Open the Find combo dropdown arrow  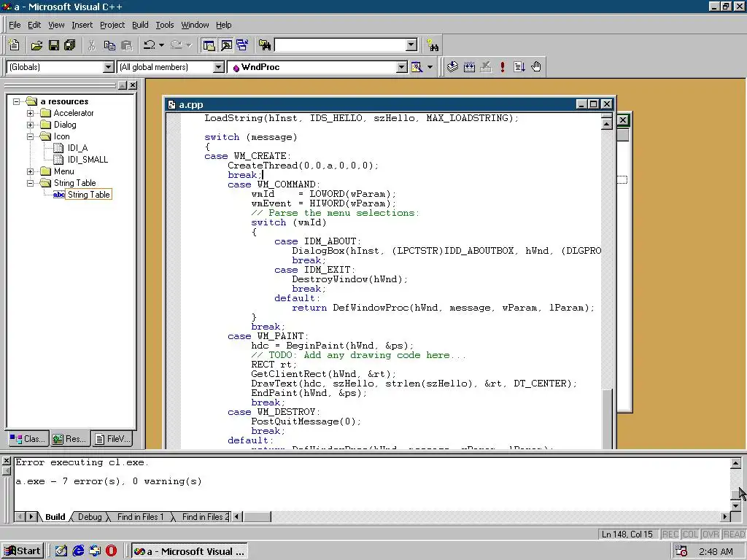(x=411, y=45)
